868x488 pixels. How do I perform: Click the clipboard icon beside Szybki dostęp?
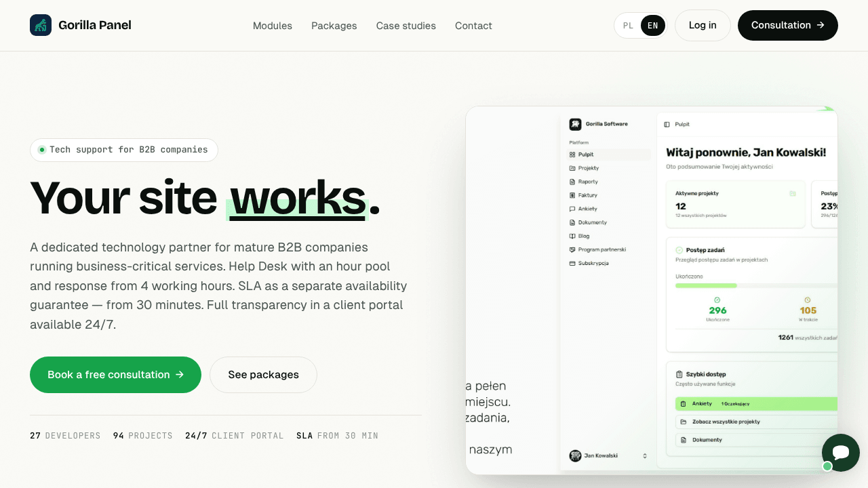click(679, 374)
